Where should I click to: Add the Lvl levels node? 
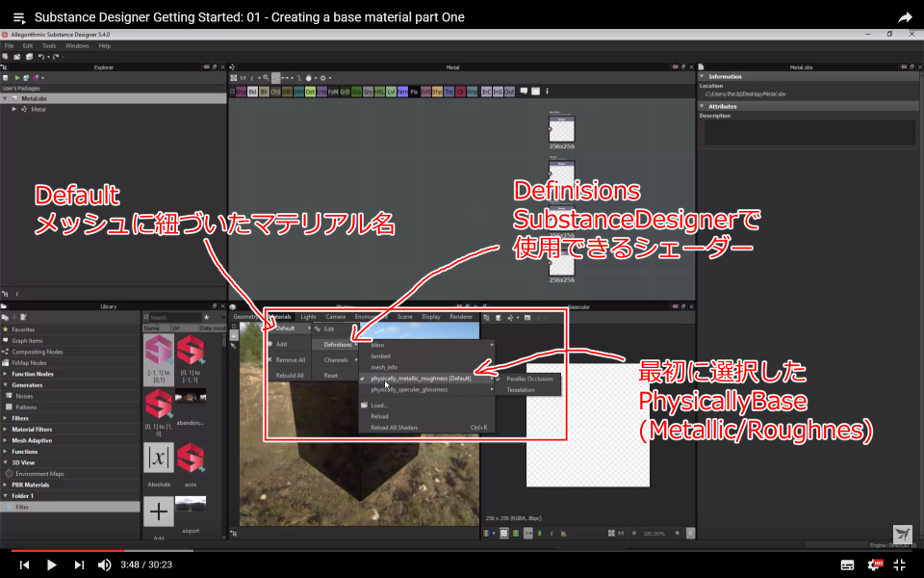coord(391,92)
